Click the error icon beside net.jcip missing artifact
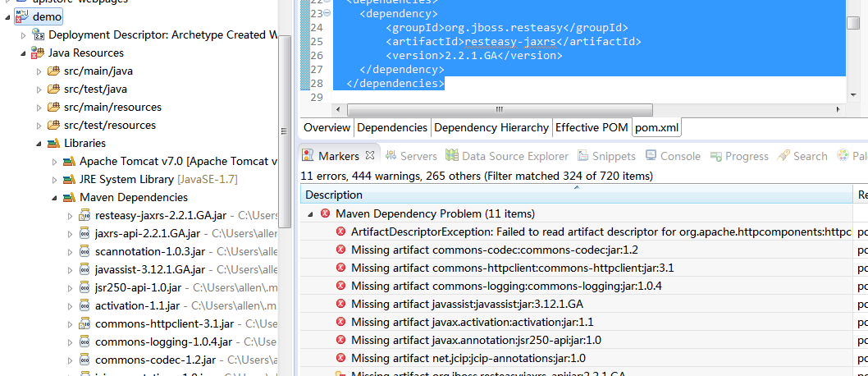 click(x=341, y=358)
